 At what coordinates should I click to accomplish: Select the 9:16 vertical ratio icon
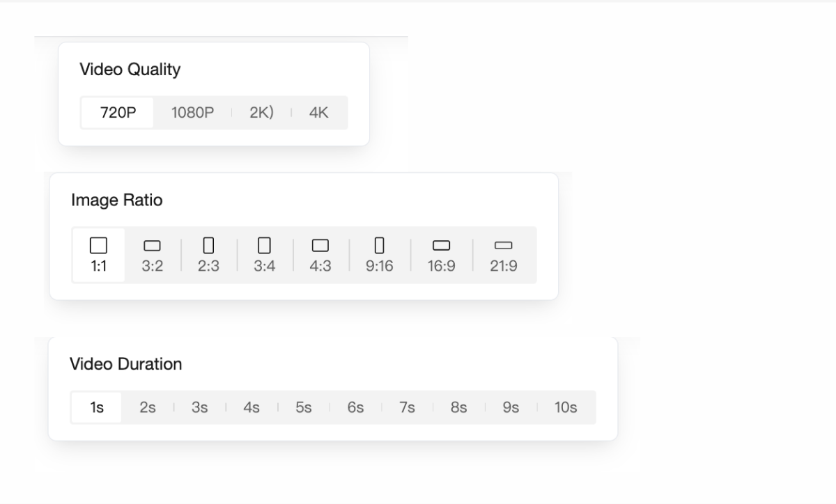(379, 245)
